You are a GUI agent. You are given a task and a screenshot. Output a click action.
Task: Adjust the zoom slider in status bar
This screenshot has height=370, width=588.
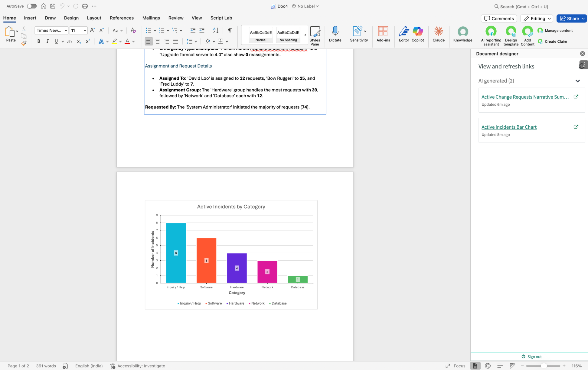coord(543,366)
